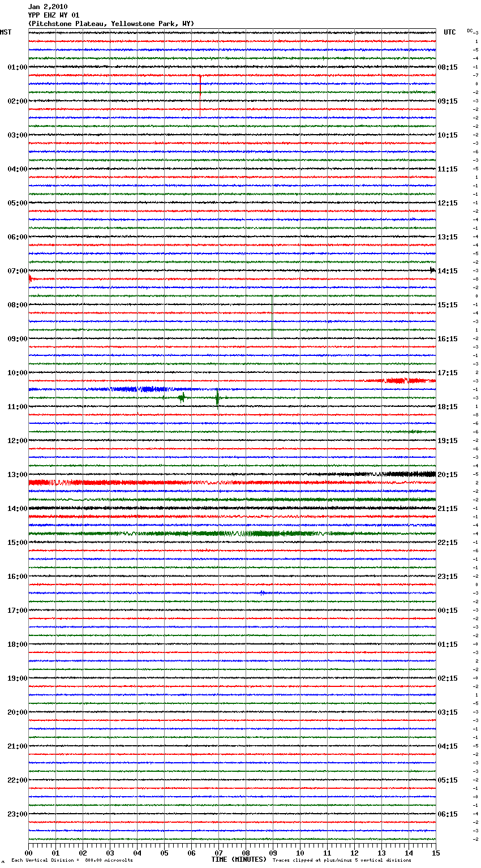481x868 pixels.
Task: Select the 03:00 MST time label
Action: 18,135
